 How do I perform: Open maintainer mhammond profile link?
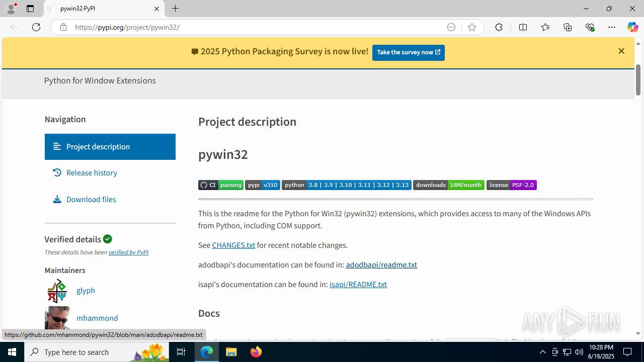97,318
